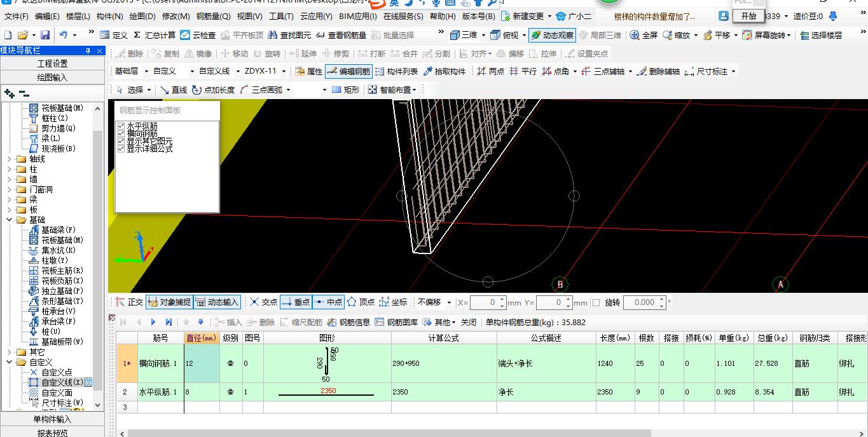Select 点加长度 point plus length tool

[213, 90]
